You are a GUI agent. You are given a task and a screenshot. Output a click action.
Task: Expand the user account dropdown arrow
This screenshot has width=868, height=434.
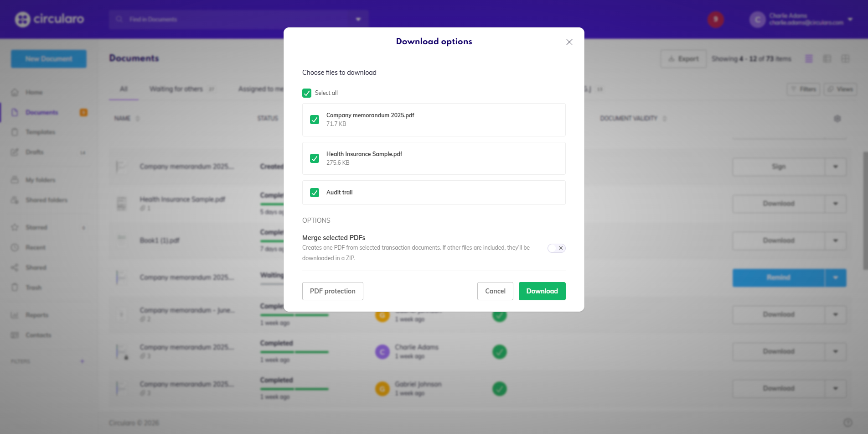coord(850,19)
